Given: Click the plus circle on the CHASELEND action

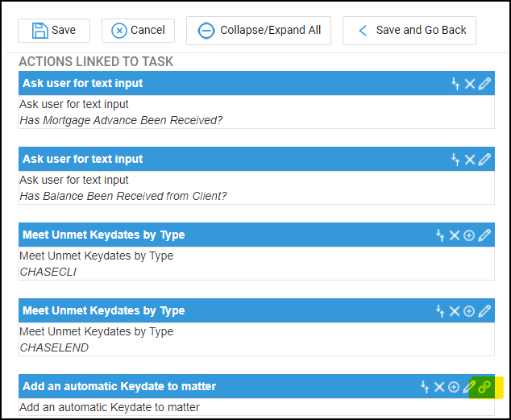Looking at the screenshot, I should 469,311.
